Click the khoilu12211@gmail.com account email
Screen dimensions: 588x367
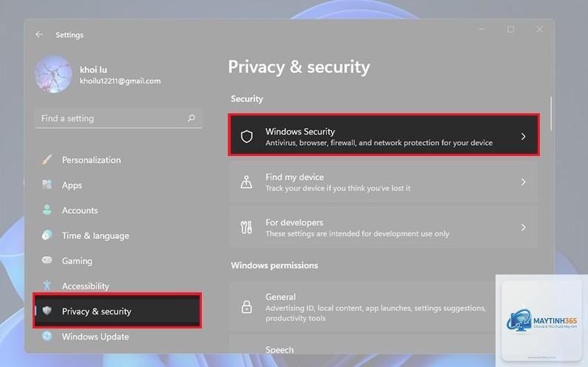tap(120, 81)
